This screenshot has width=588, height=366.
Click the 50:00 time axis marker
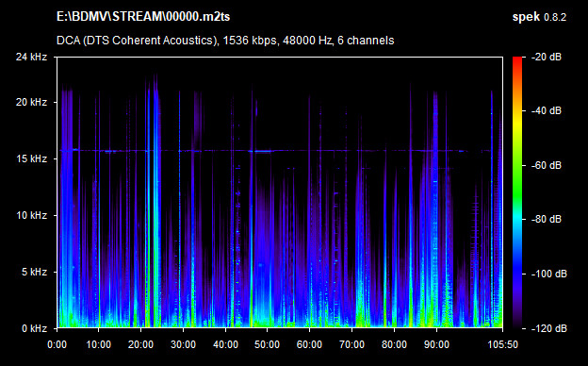267,344
